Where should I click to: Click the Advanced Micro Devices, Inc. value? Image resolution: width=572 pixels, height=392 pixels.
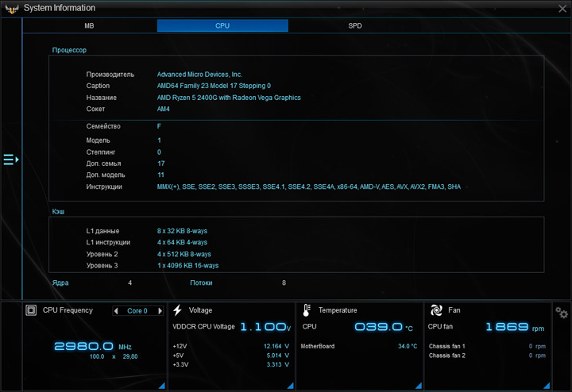[x=199, y=75]
